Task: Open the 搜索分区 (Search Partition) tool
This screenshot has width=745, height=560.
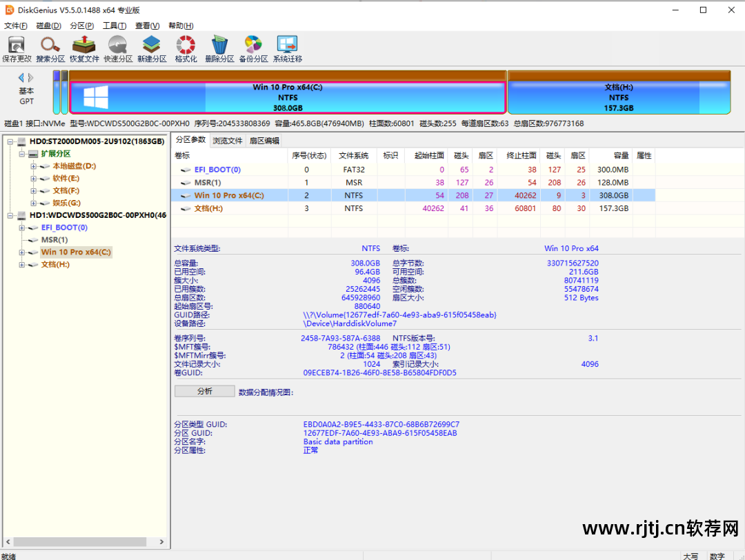Action: [50, 47]
